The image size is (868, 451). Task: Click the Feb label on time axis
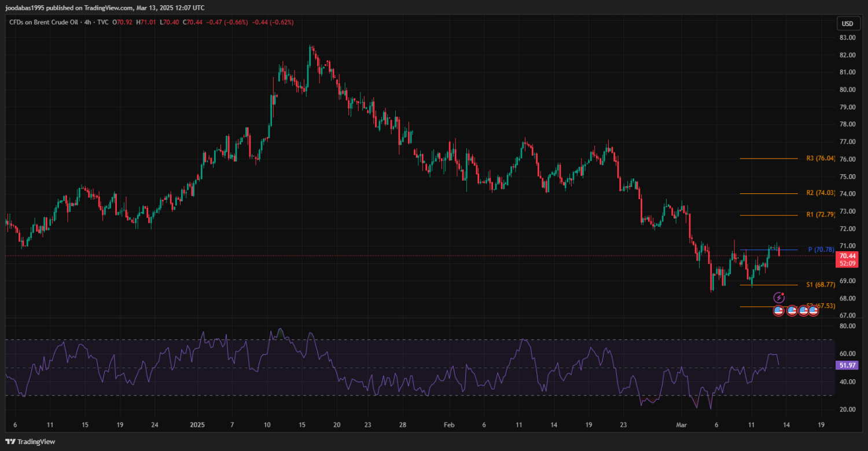coord(448,424)
